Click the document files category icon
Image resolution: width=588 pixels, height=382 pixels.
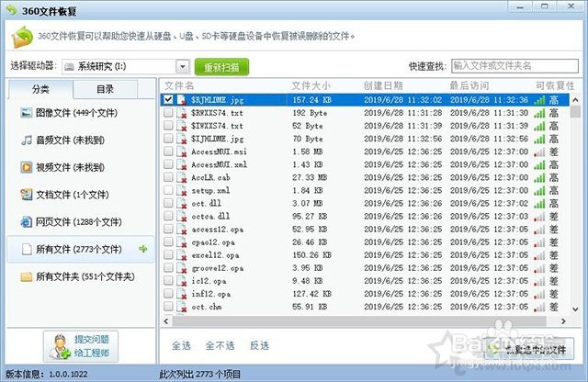coord(27,195)
